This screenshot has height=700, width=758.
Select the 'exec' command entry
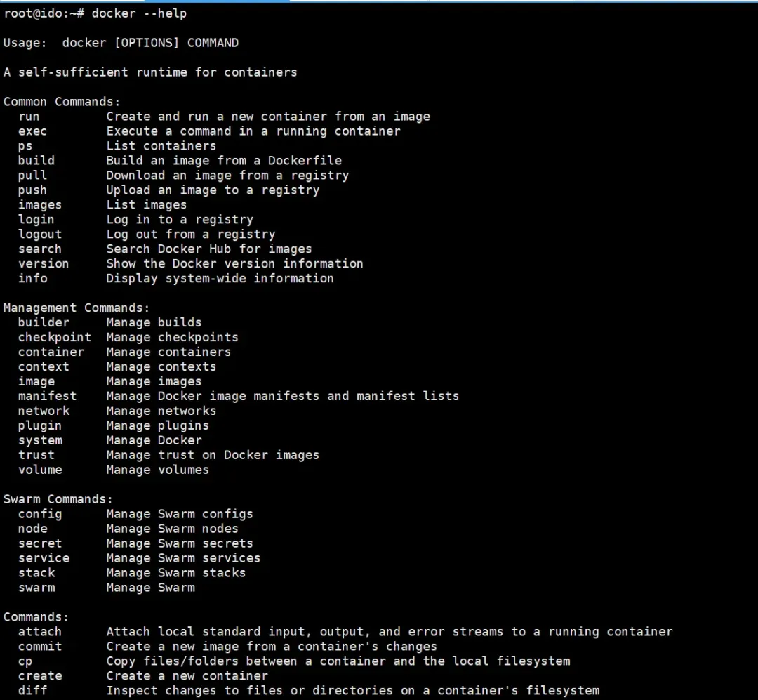coord(32,131)
